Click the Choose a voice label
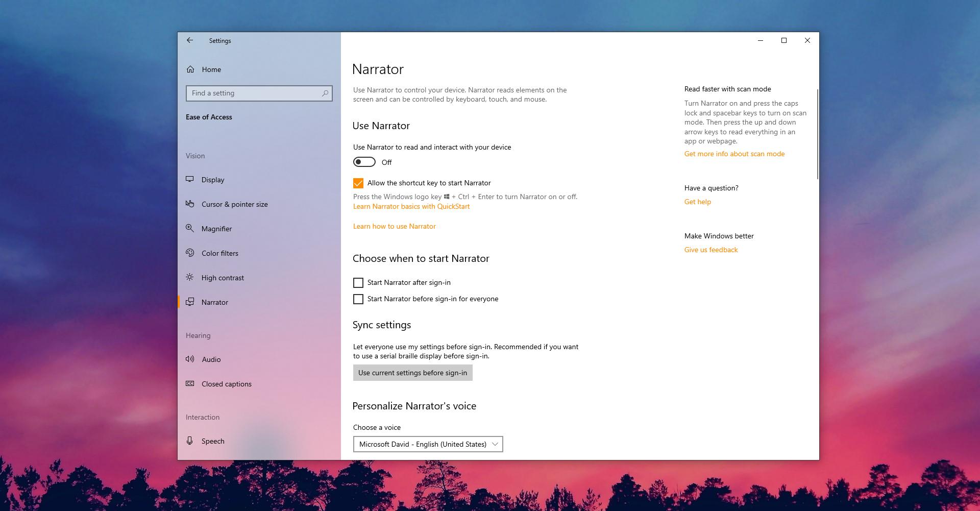Viewport: 980px width, 511px height. click(x=377, y=427)
